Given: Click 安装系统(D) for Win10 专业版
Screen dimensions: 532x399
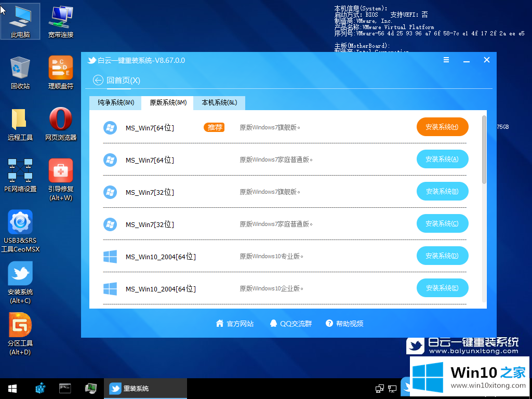Looking at the screenshot, I should tap(443, 256).
